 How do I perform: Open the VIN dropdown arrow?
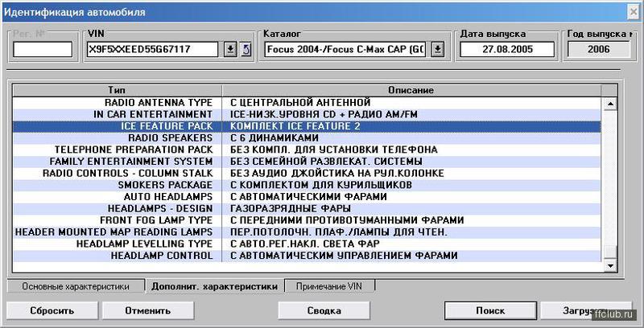point(230,50)
